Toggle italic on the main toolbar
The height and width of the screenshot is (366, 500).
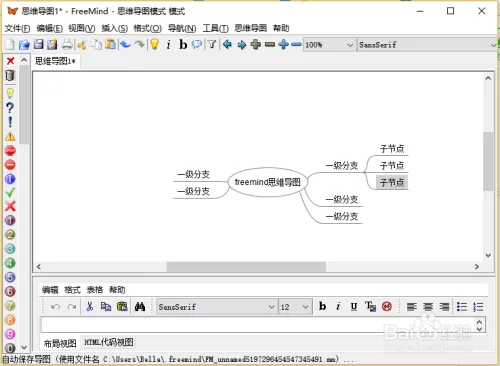pyautogui.click(x=169, y=44)
